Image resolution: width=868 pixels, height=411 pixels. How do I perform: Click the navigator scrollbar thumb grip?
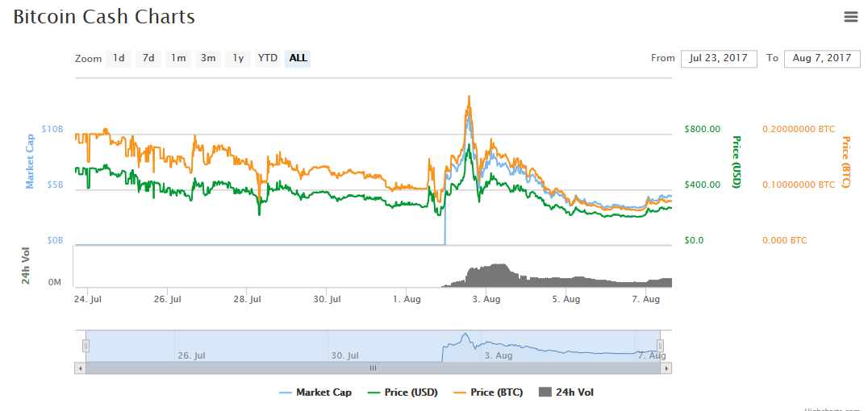(x=373, y=367)
